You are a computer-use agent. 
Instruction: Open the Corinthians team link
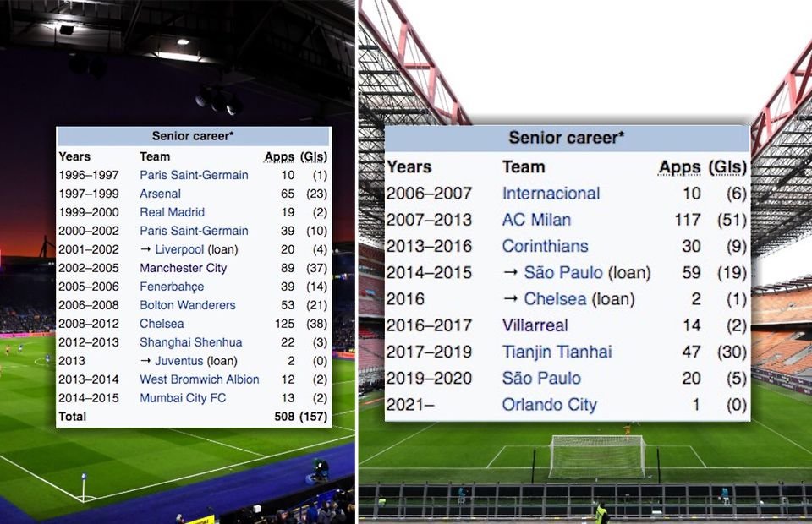click(x=545, y=247)
